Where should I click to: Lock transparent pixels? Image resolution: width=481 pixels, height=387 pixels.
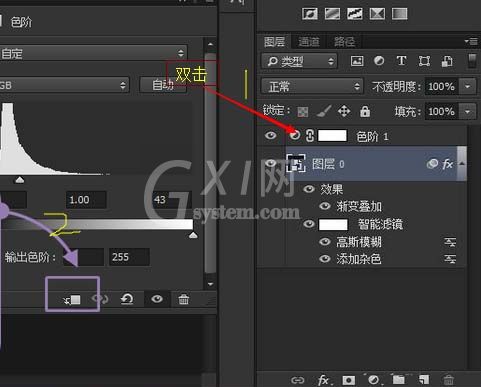tap(303, 112)
